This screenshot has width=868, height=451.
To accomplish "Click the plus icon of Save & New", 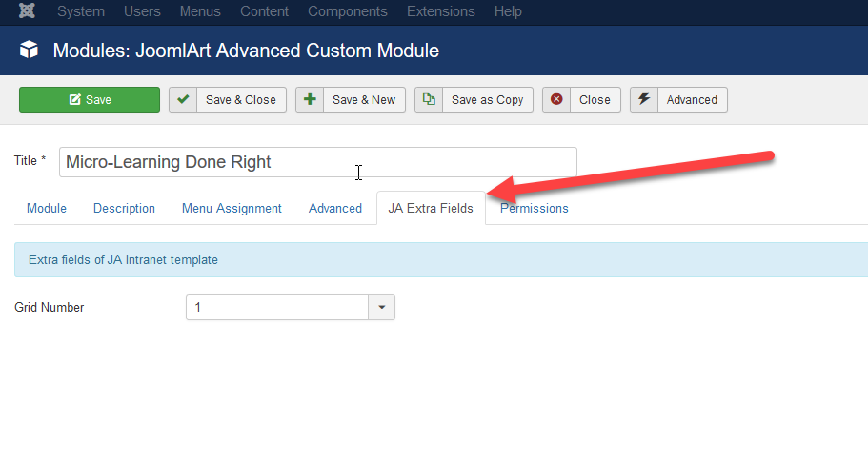I will (310, 100).
